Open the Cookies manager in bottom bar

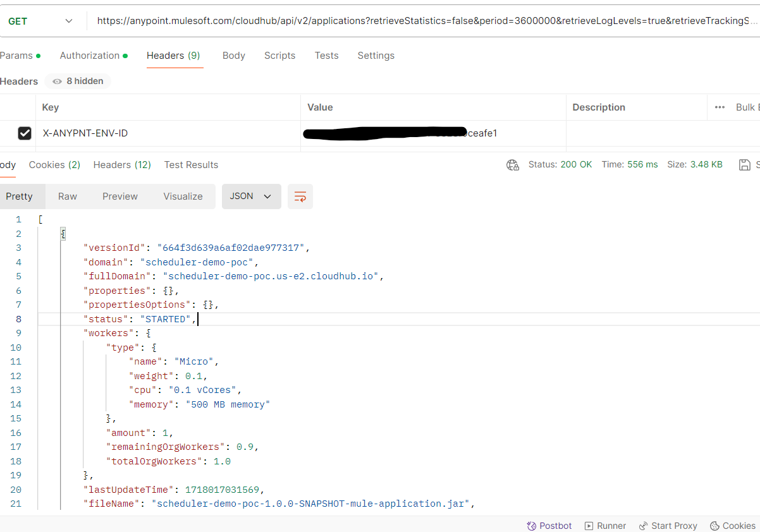[x=732, y=525]
